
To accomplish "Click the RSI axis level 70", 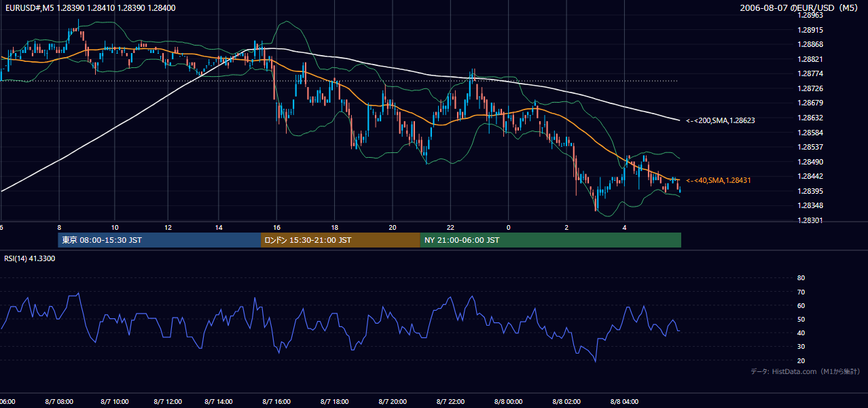I will click(801, 292).
